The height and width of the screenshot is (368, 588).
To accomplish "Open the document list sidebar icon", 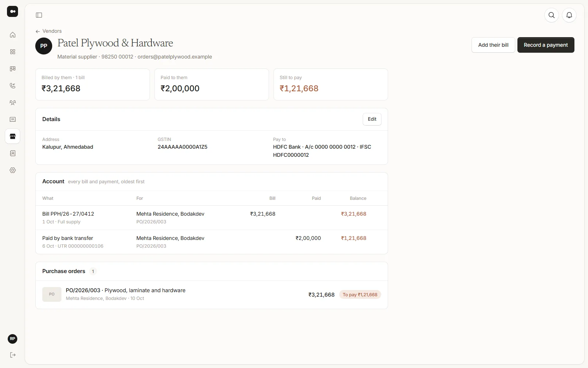I will (x=12, y=120).
